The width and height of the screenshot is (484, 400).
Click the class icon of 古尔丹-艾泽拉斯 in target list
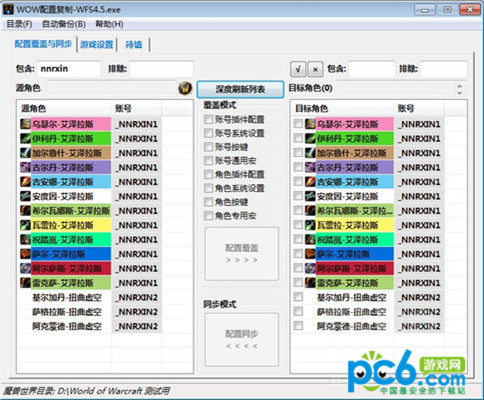pyautogui.click(x=310, y=167)
